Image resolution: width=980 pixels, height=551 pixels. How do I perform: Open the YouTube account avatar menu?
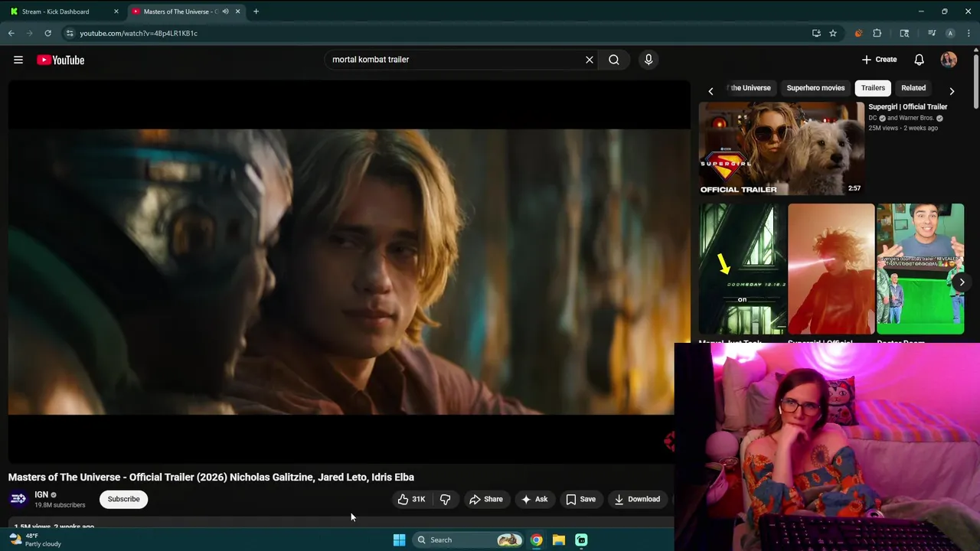[x=949, y=60]
